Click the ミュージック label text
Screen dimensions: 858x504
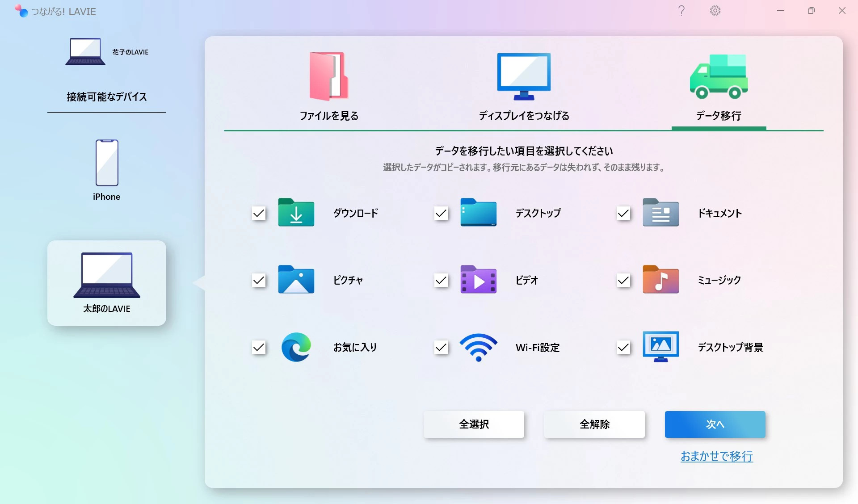pos(719,280)
